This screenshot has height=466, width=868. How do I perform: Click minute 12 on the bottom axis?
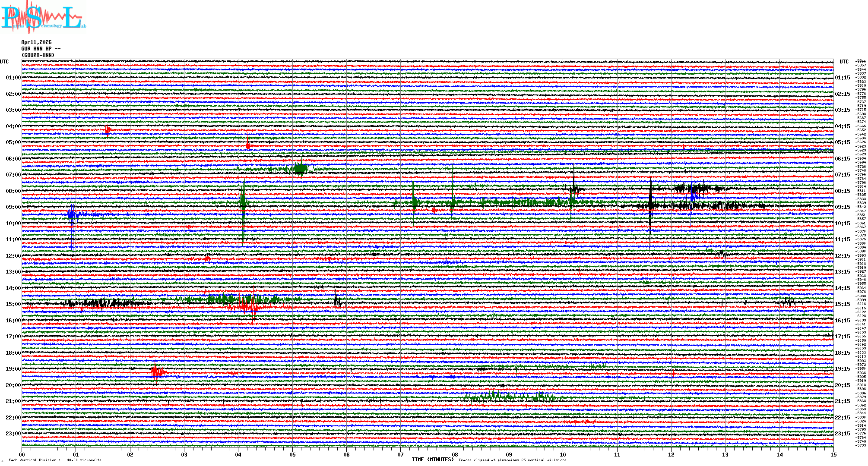click(x=671, y=454)
